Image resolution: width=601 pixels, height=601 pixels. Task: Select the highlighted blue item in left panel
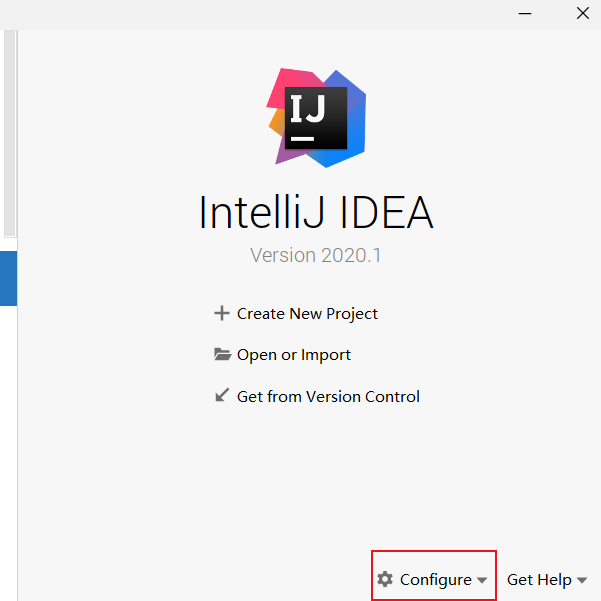[x=8, y=278]
